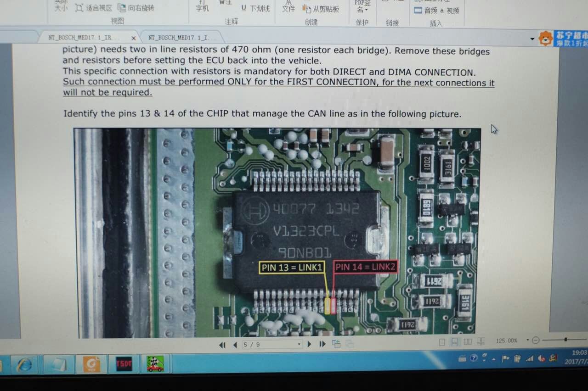Switch to two-page facing view
The width and height of the screenshot is (588, 391).
tap(468, 342)
